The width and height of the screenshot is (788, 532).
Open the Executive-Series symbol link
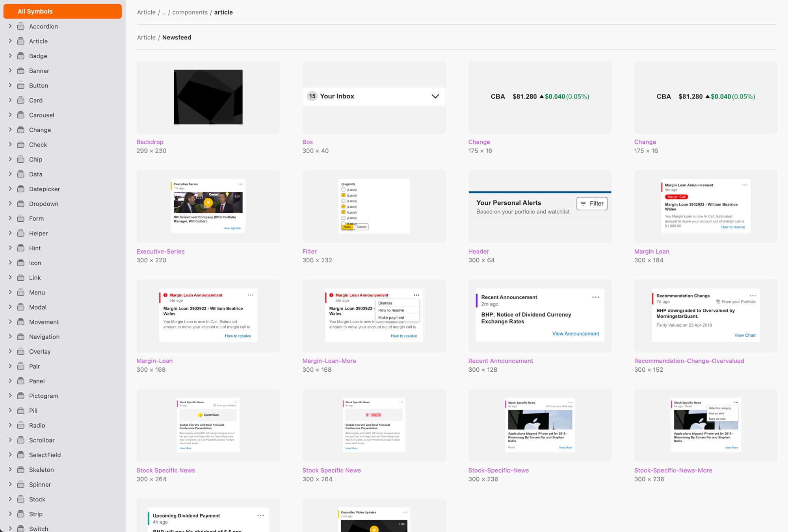pos(160,251)
